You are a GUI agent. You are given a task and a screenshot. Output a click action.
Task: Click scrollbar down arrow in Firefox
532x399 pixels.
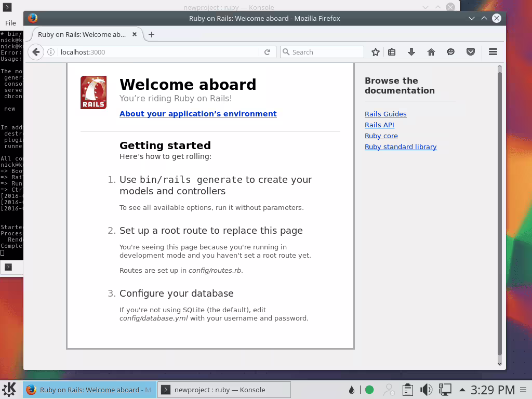coord(499,364)
